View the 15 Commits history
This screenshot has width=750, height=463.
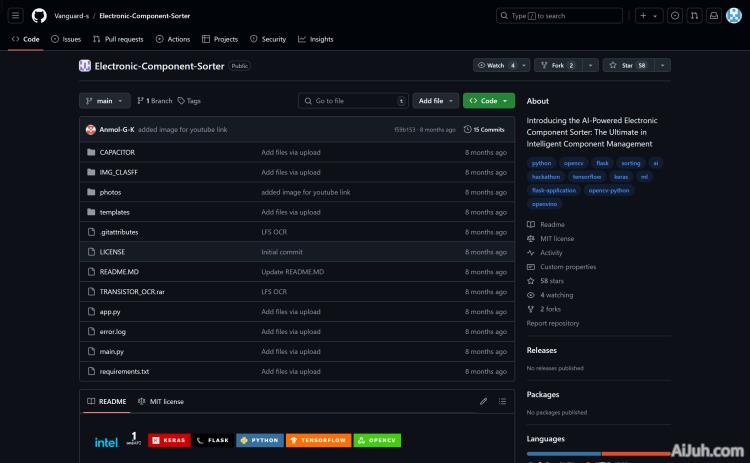tap(484, 129)
